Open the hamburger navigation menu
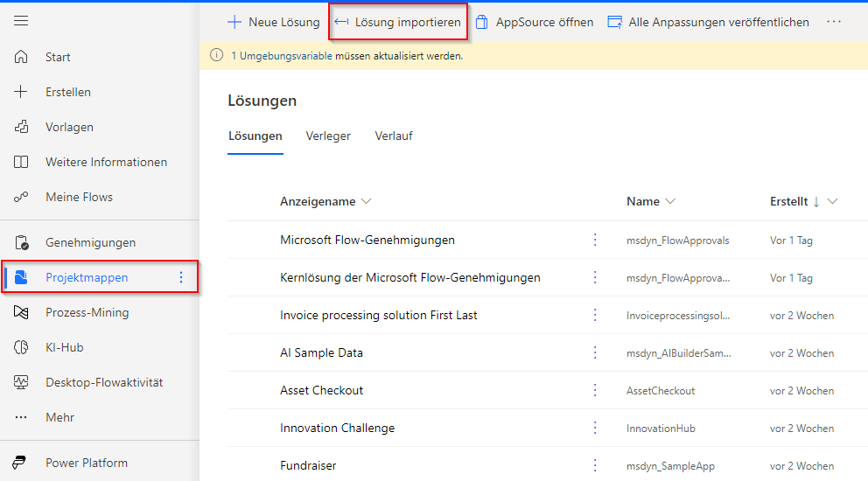Screen dimensions: 868x481 pyautogui.click(x=21, y=21)
